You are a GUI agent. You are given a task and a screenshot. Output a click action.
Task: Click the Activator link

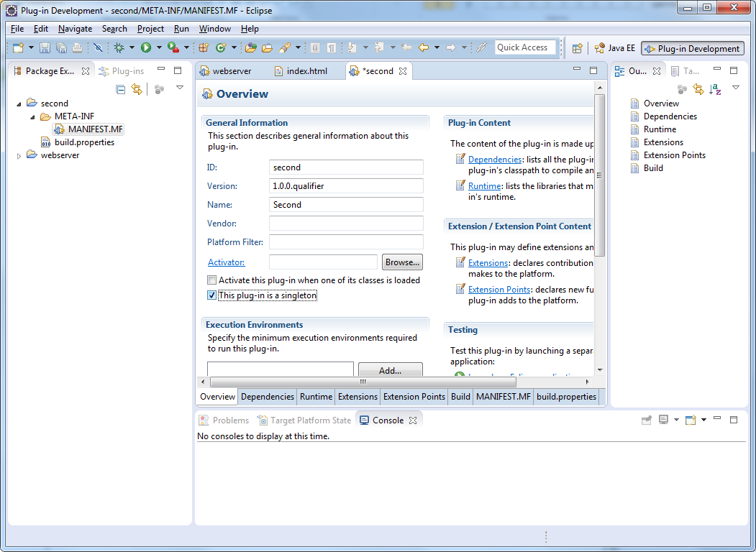[x=226, y=262]
